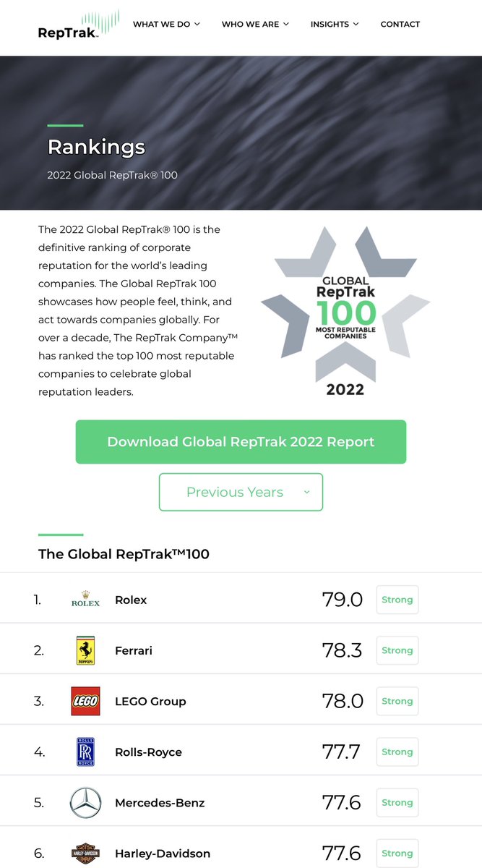Click rank number 5. beside Mercedes-Benz

coord(39,802)
